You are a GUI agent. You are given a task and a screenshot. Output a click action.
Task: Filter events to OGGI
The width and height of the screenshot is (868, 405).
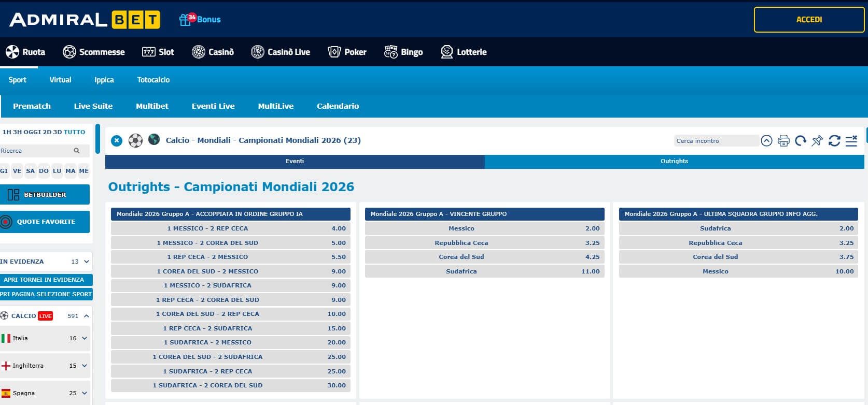(32, 132)
